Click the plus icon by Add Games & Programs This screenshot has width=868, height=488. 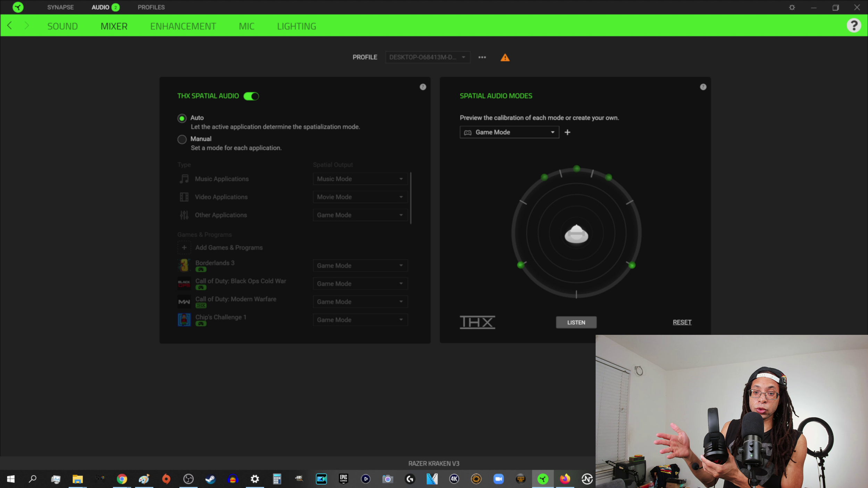pos(184,247)
